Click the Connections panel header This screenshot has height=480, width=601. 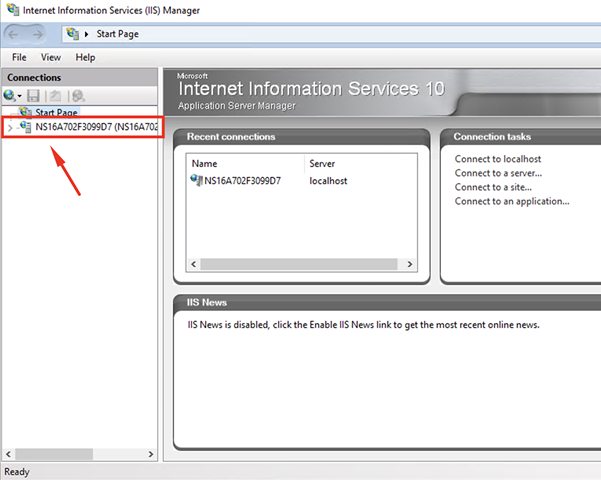point(80,77)
